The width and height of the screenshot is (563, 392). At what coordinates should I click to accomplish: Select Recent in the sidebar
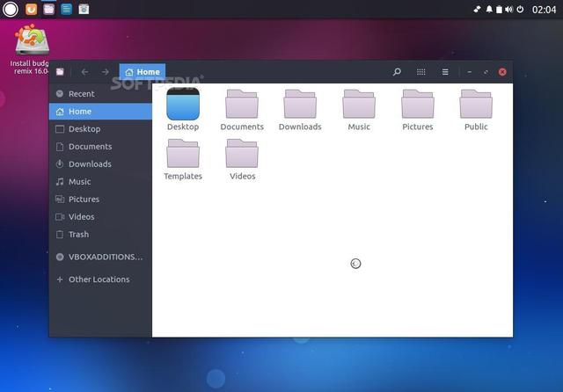tap(81, 94)
